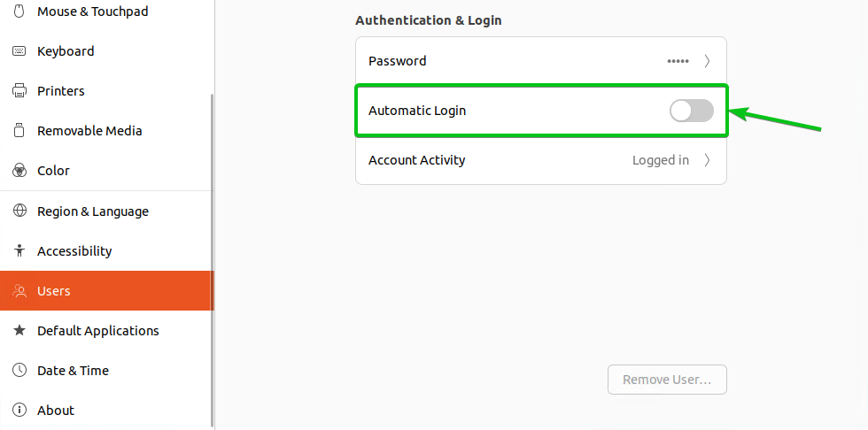Click the sidebar vertical scrollbar
The width and height of the screenshot is (868, 430).
coord(213,260)
